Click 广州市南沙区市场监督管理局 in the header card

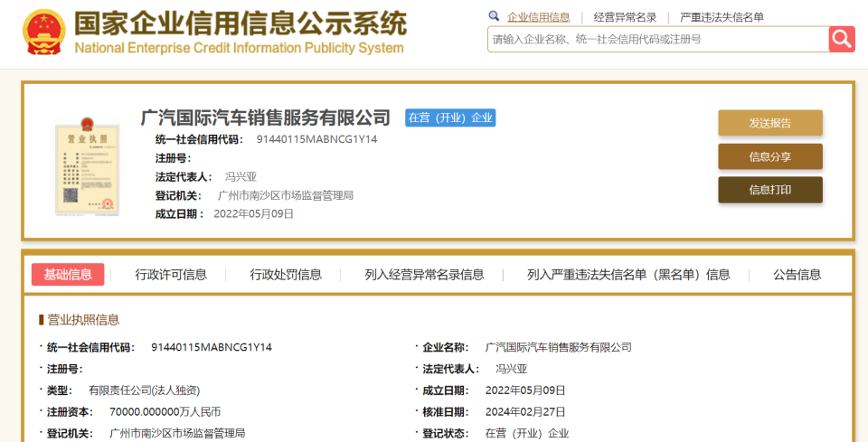pyautogui.click(x=286, y=195)
